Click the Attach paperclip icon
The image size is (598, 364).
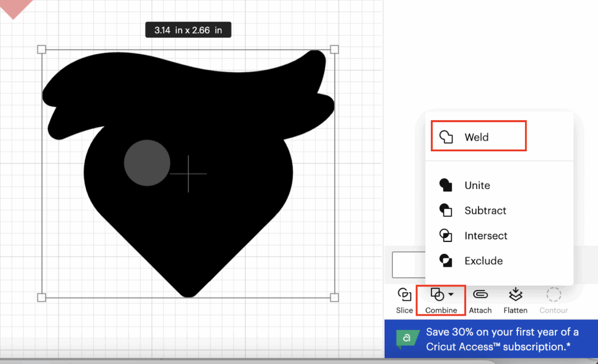480,295
